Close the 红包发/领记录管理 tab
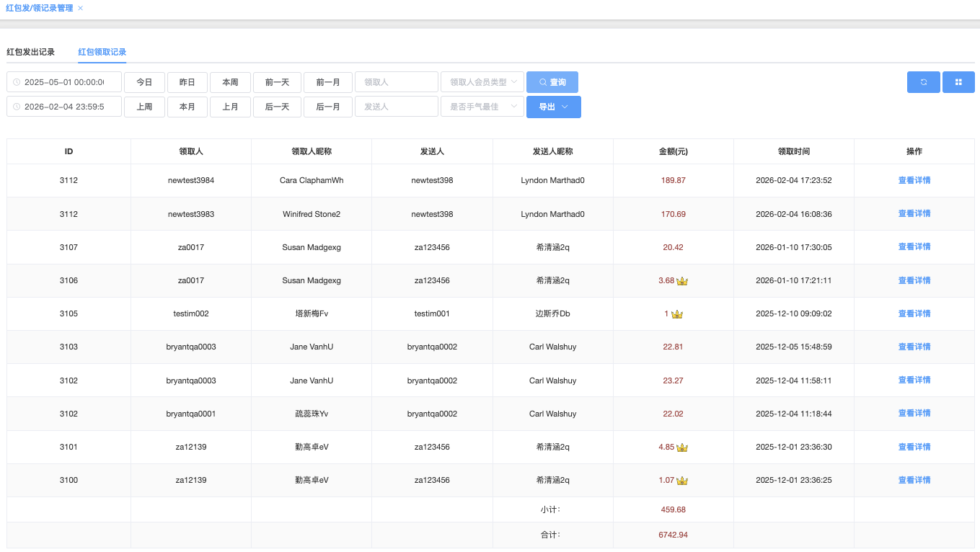The height and width of the screenshot is (552, 980). click(x=80, y=8)
